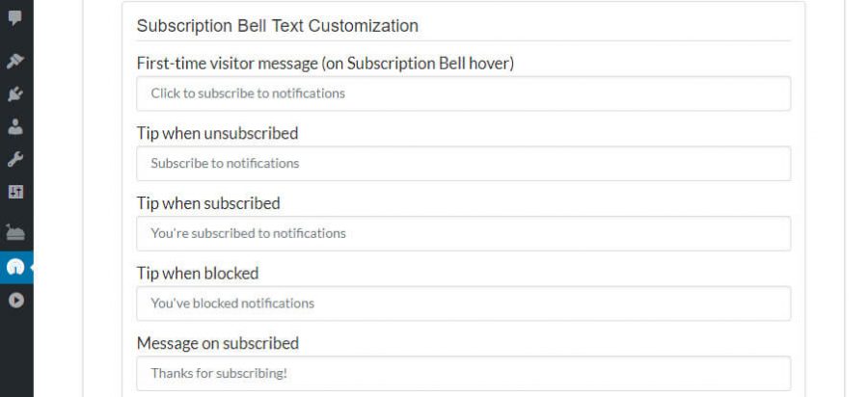Click the Subscription Bell Text Customization heading

click(x=278, y=26)
